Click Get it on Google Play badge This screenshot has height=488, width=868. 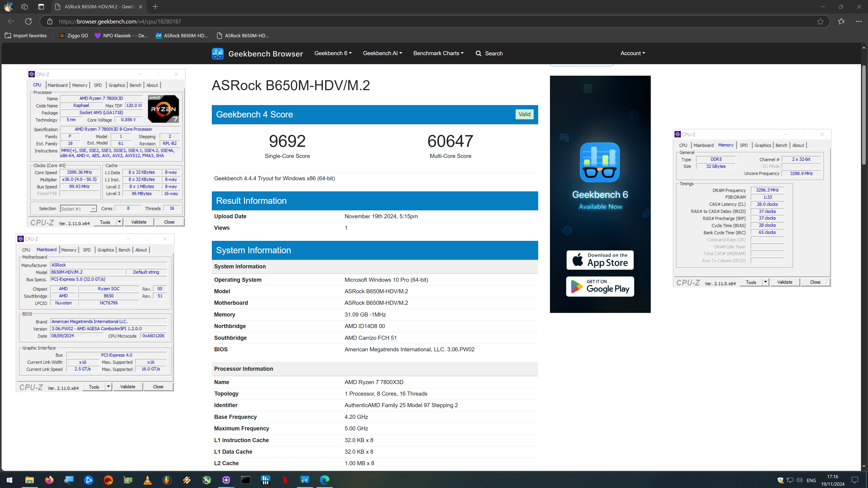click(x=600, y=287)
